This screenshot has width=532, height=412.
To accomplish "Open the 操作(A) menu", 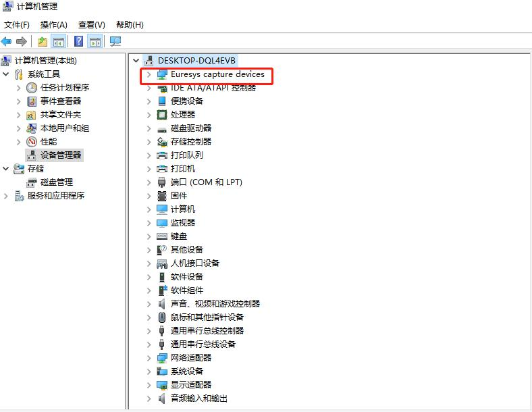I will 54,24.
